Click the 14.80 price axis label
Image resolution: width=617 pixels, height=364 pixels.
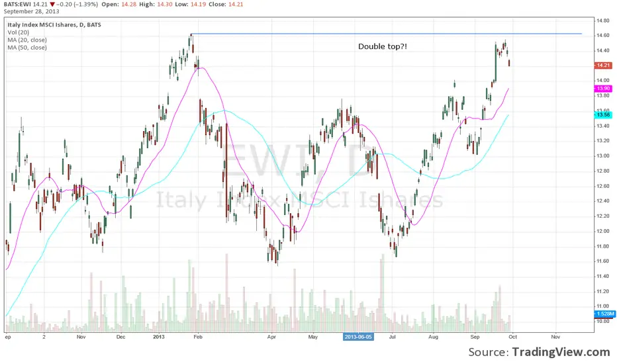603,21
